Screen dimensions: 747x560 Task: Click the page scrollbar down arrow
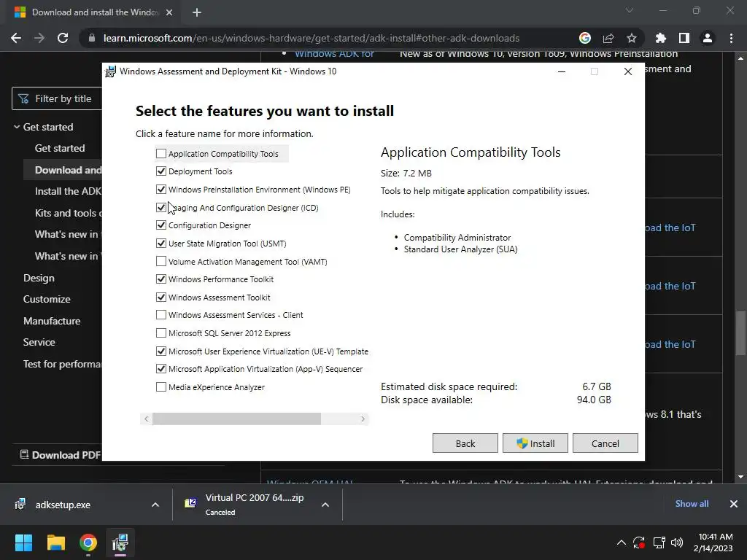point(740,477)
